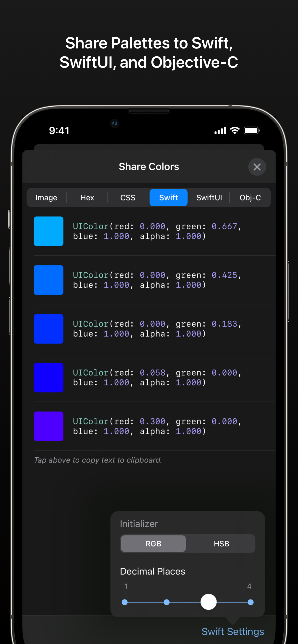Screen dimensions: 298x644
Task: Copy UIColor code with red 0.300
Action: [x=157, y=426]
